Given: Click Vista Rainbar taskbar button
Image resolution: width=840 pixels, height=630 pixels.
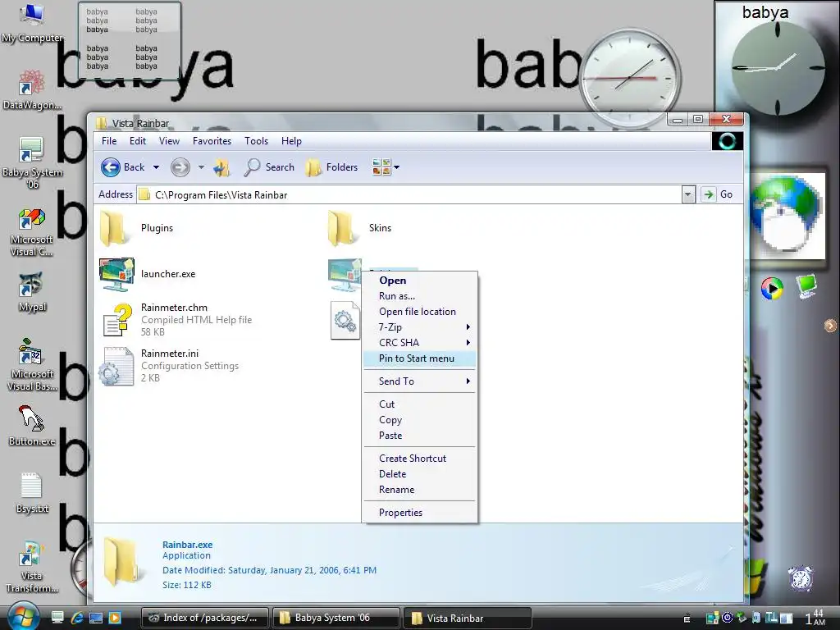Looking at the screenshot, I should point(467,618).
